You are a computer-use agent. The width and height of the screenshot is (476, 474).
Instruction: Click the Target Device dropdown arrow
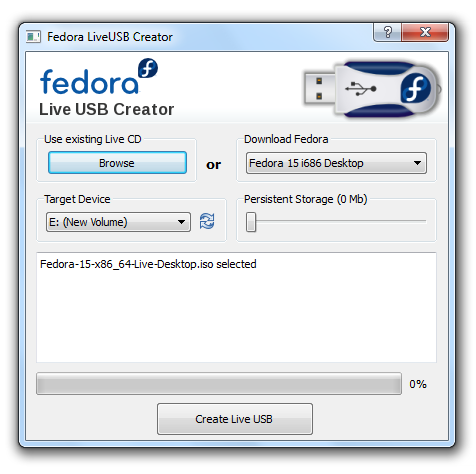181,222
